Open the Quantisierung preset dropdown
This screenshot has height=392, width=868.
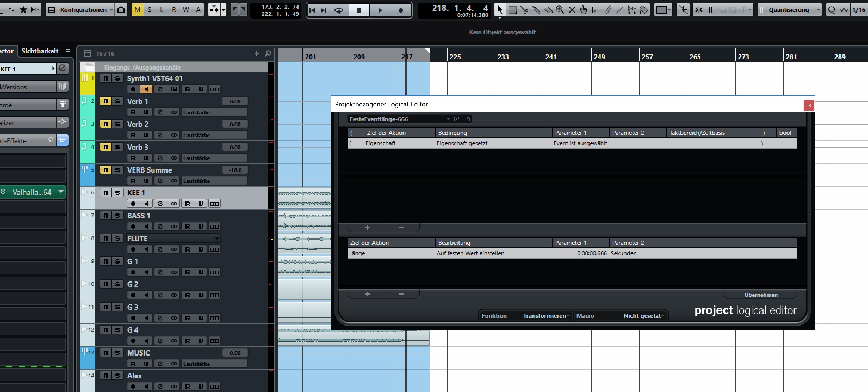(789, 10)
